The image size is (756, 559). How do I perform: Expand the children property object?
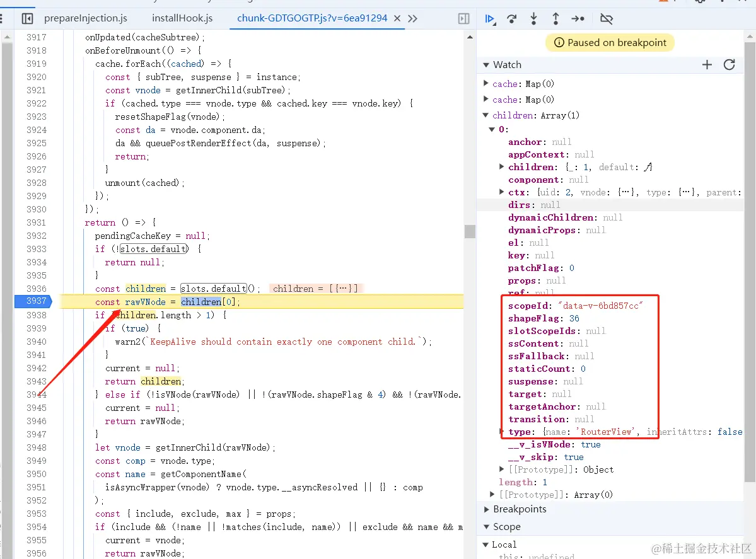tap(501, 167)
